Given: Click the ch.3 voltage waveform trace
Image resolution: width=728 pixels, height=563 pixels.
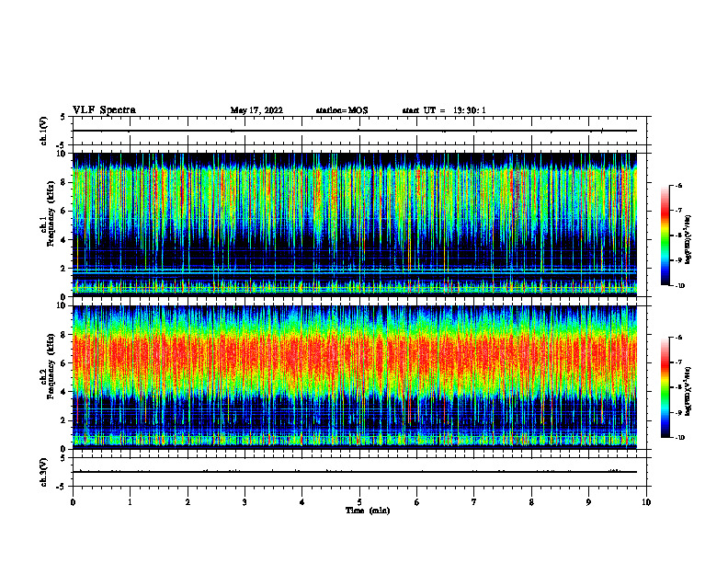Looking at the screenshot, I should [x=355, y=472].
